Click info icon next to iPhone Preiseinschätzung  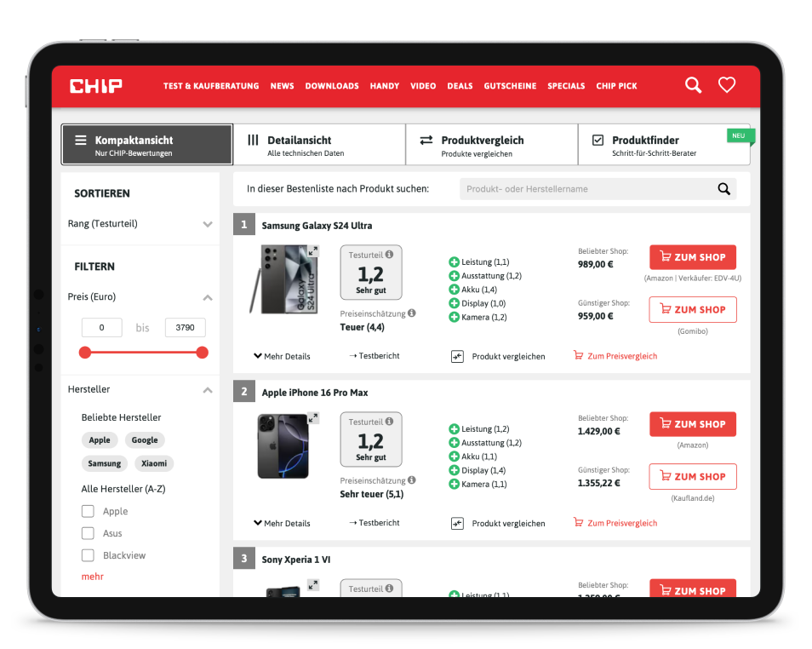(412, 480)
